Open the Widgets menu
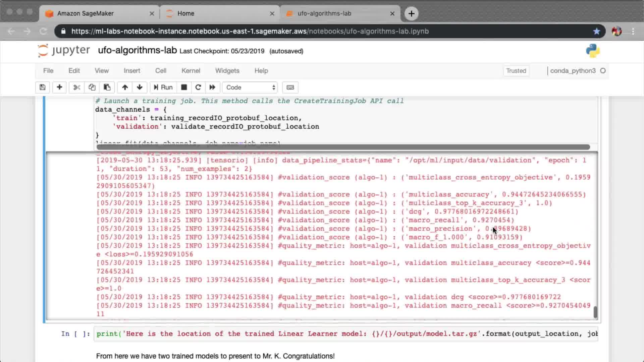This screenshot has height=362, width=644. (x=227, y=71)
